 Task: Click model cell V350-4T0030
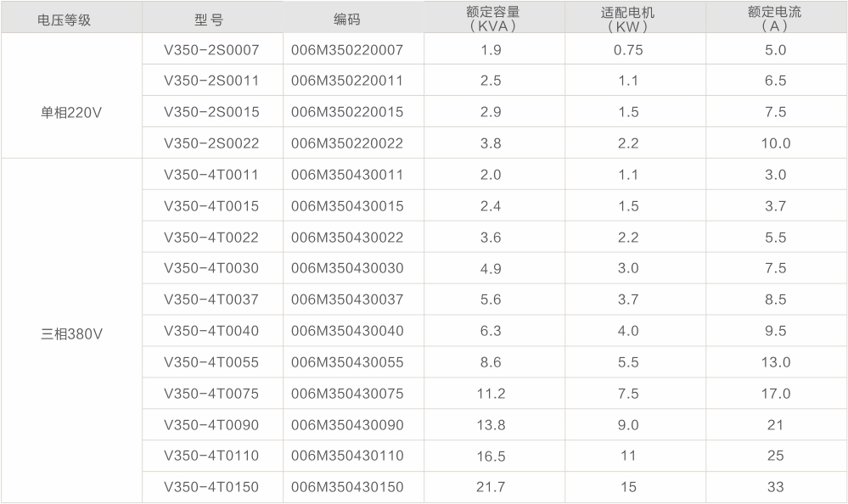[211, 268]
